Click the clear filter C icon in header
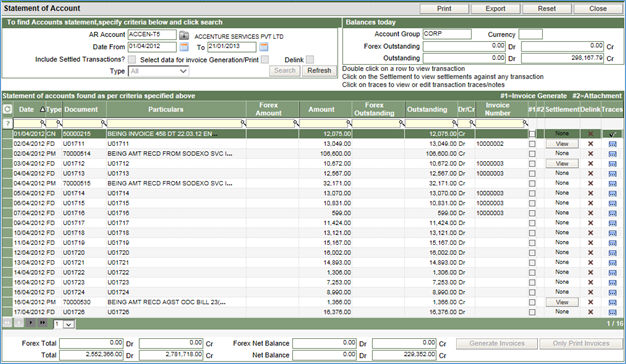The image size is (626, 364). pos(7,109)
